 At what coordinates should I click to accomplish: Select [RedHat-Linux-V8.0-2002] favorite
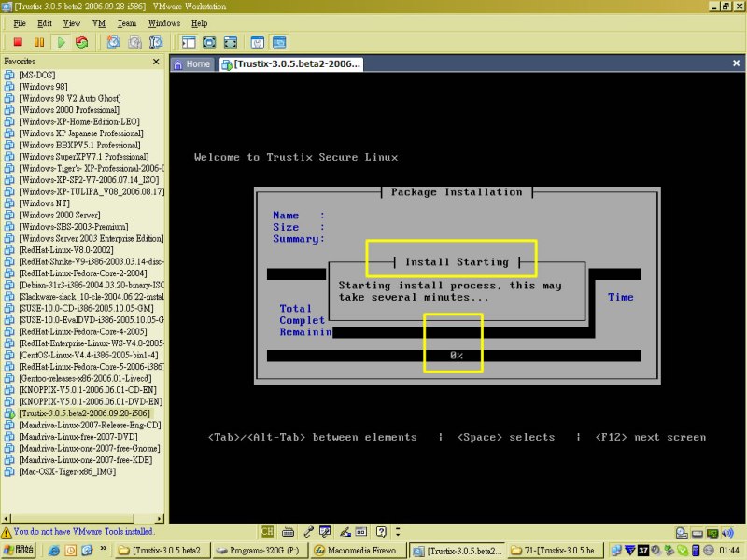pos(65,249)
